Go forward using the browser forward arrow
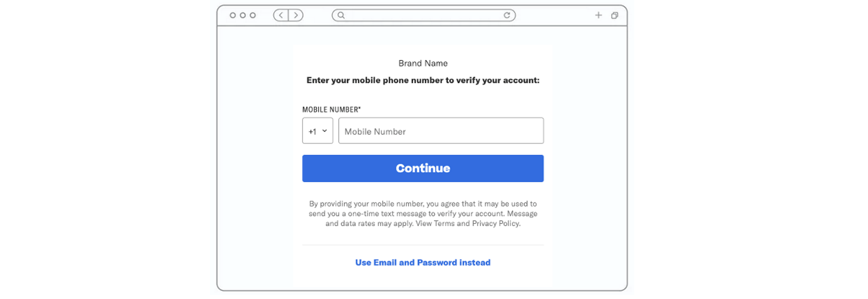 tap(296, 16)
